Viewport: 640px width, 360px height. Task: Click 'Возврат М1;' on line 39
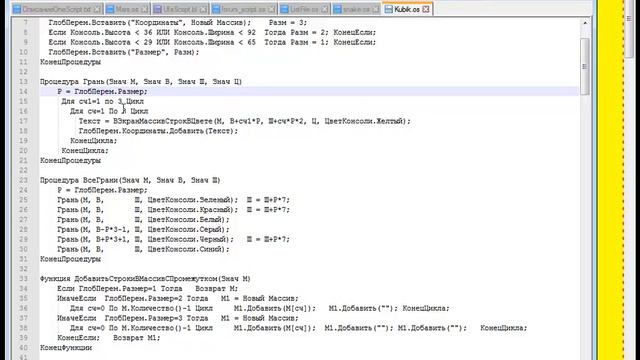tap(137, 338)
